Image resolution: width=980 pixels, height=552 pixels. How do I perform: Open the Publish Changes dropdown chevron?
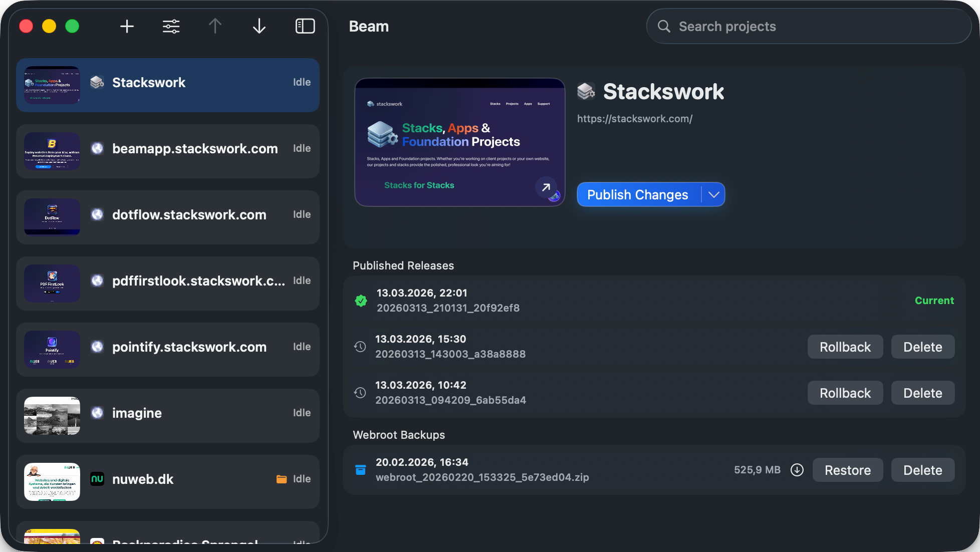[x=713, y=194]
